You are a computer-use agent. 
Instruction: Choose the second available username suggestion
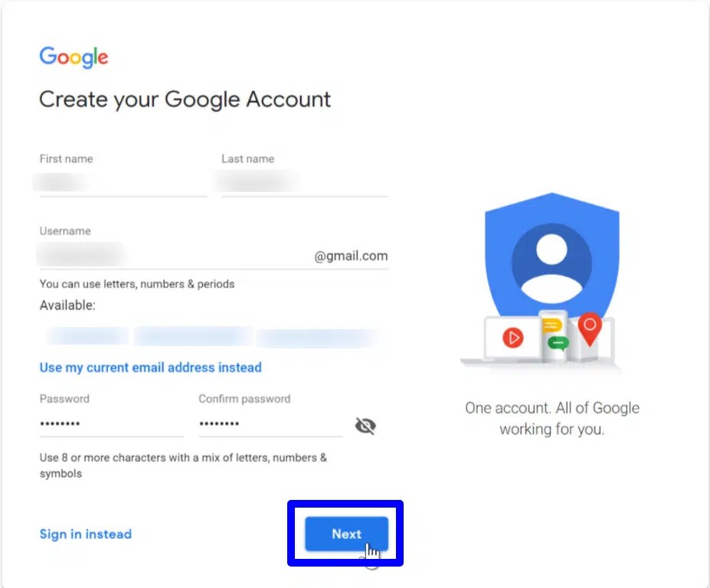[x=192, y=336]
